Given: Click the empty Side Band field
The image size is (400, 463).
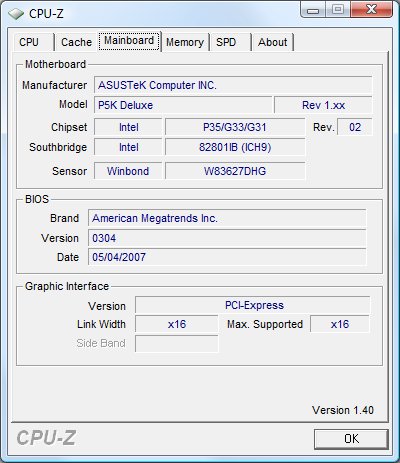Looking at the screenshot, I should coord(177,343).
